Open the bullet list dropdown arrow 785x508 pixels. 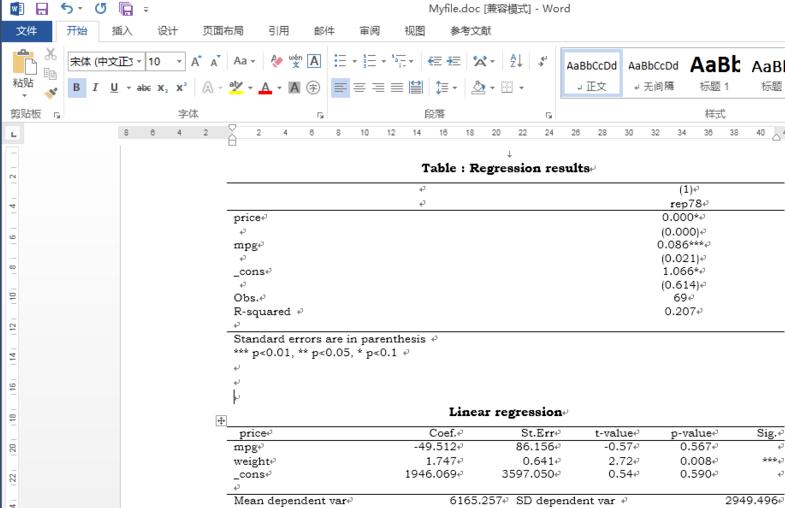[x=354, y=62]
